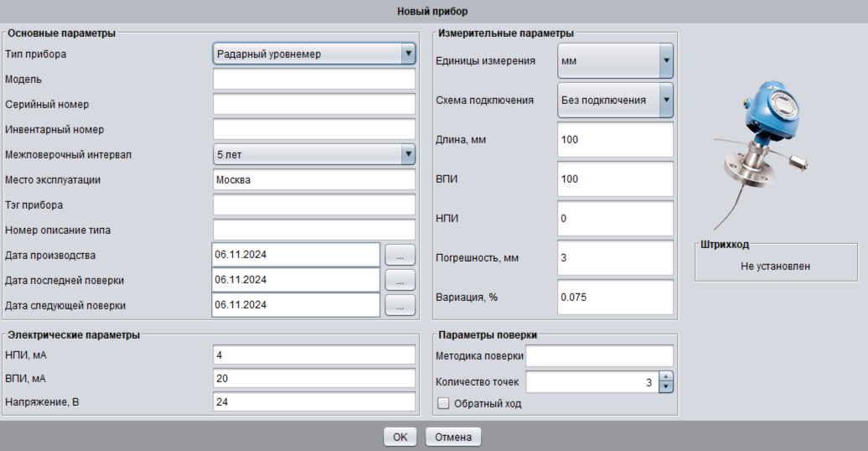
Task: Expand the Схема подключения combo box
Action: click(666, 101)
